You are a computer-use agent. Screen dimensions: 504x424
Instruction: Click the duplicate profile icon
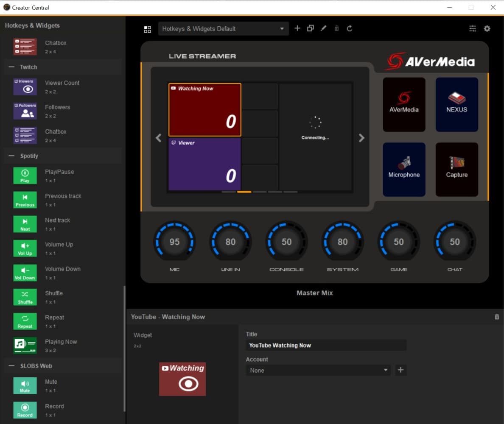(311, 28)
